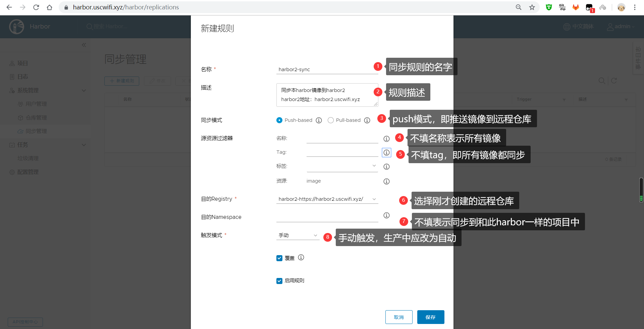The image size is (644, 329).
Task: Click the 修改 button behind dialog
Action: click(x=157, y=81)
